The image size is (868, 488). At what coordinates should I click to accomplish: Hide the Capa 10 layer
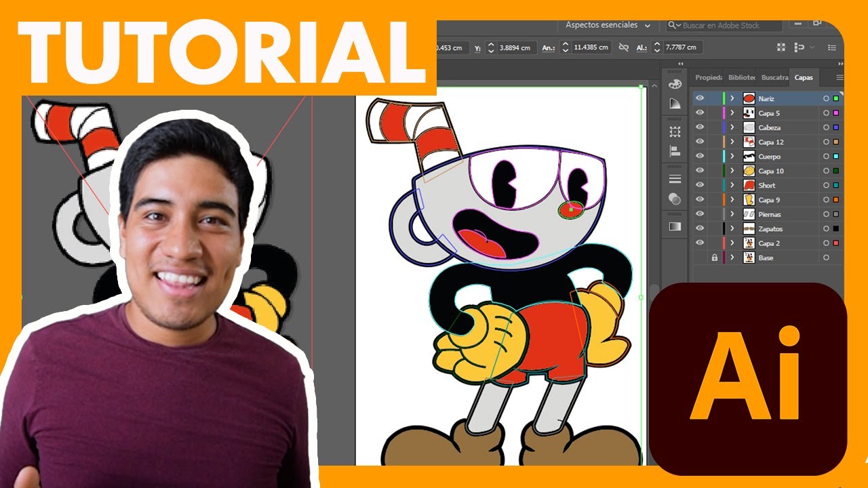coord(700,171)
